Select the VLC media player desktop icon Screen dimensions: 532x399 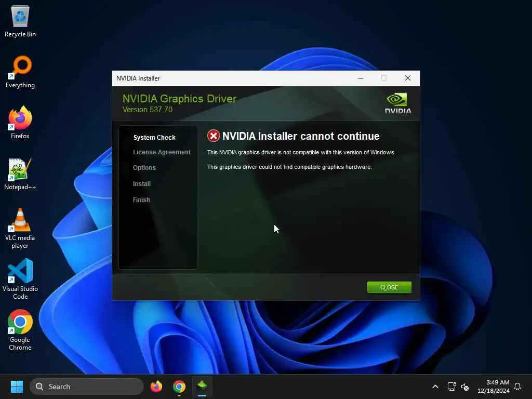click(x=20, y=229)
